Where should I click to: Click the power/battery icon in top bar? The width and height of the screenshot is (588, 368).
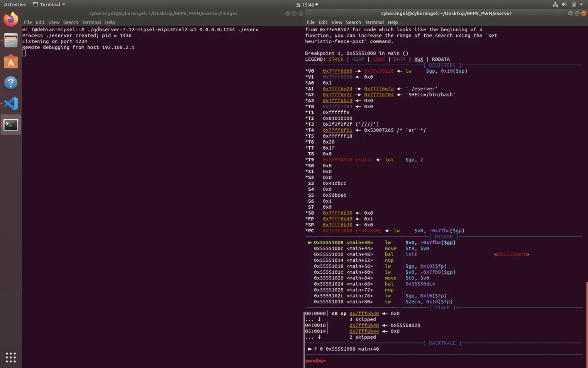coord(574,5)
